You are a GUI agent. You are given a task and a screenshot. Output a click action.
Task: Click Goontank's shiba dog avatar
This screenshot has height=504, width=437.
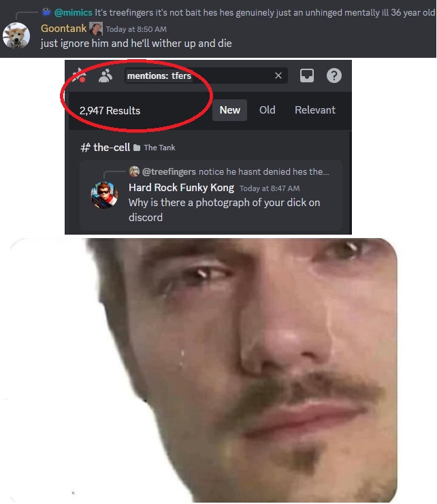pyautogui.click(x=16, y=35)
